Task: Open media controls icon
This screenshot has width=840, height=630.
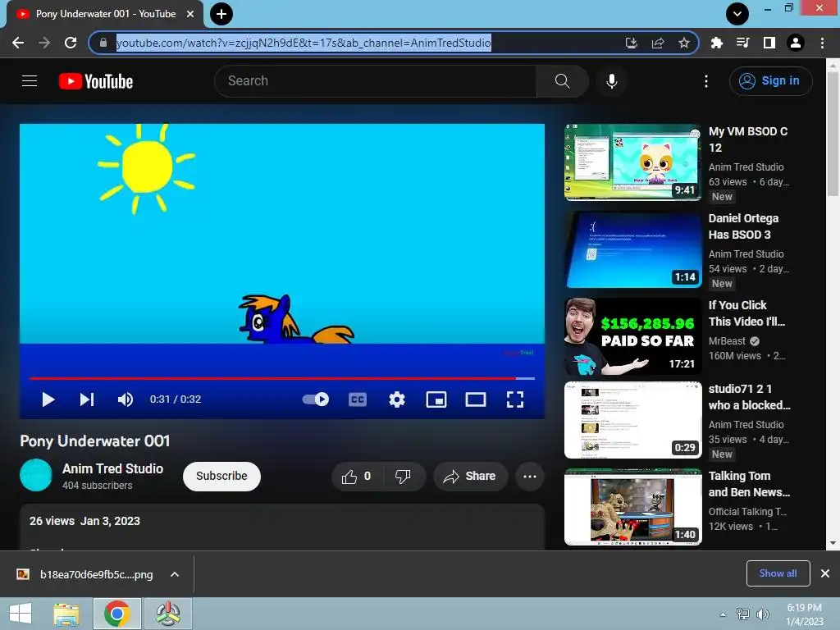Action: 742,43
